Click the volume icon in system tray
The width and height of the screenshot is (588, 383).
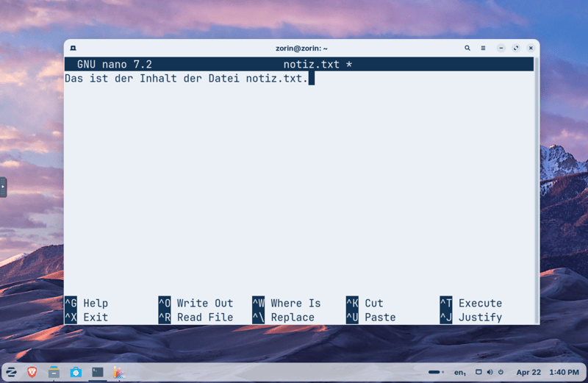pyautogui.click(x=490, y=372)
